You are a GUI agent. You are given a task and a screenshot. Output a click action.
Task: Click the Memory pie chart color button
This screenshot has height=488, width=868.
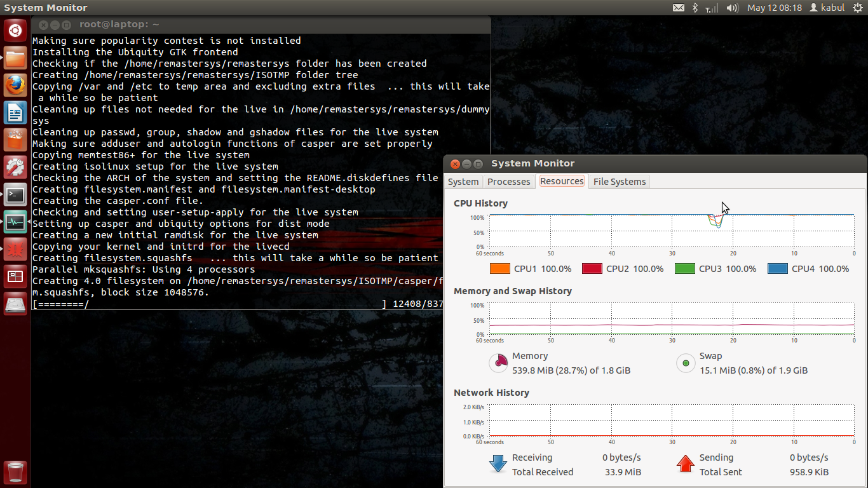coord(498,363)
